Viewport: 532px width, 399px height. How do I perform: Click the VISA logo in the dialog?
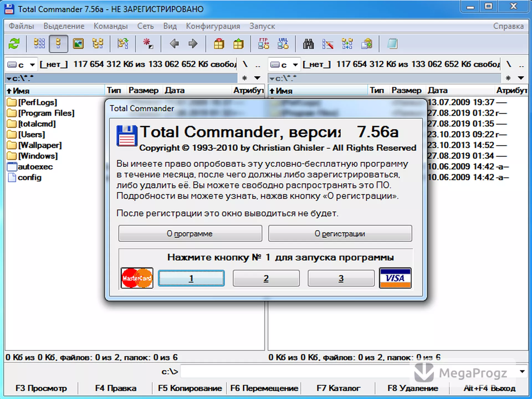tap(395, 278)
